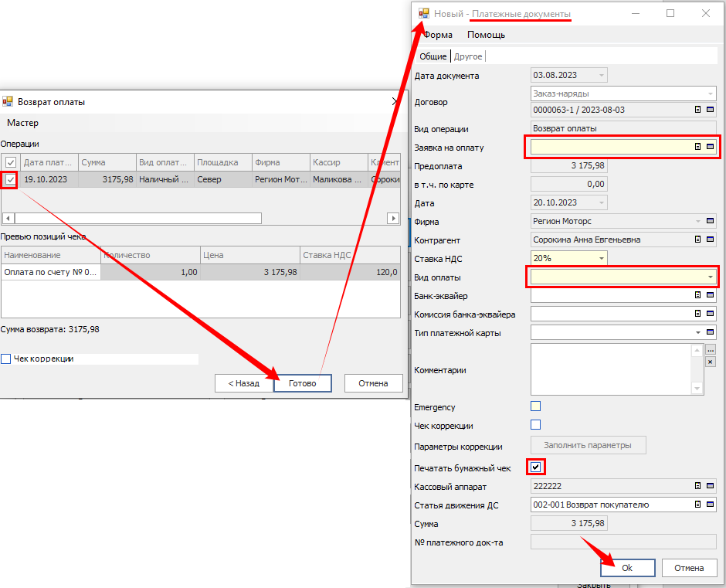726x588 pixels.
Task: Open list icon in Банк-эквайер field
Action: (697, 295)
